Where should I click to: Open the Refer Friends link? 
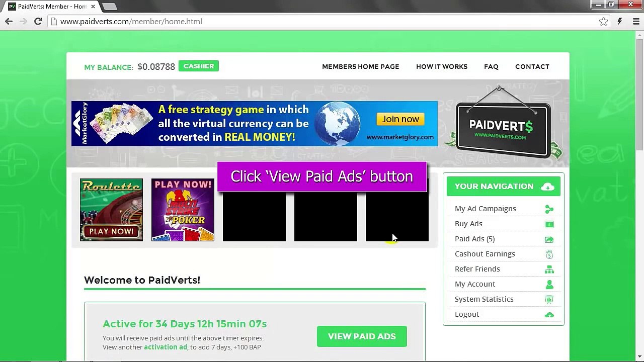(x=477, y=269)
